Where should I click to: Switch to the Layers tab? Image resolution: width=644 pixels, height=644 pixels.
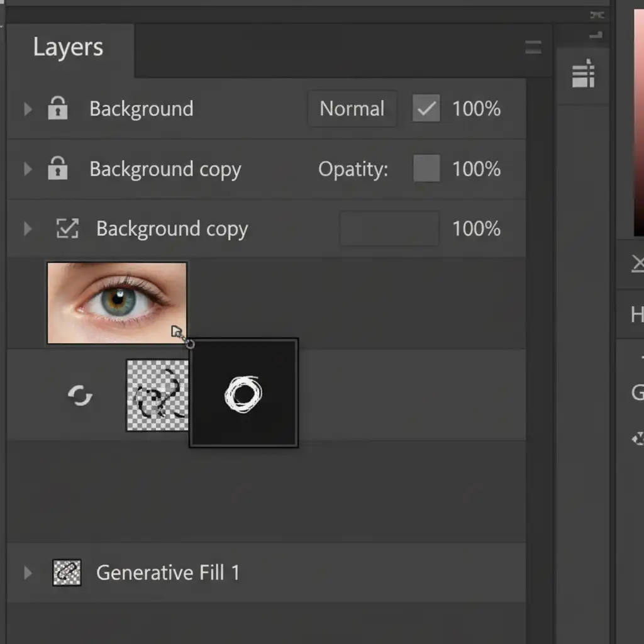coord(69,48)
